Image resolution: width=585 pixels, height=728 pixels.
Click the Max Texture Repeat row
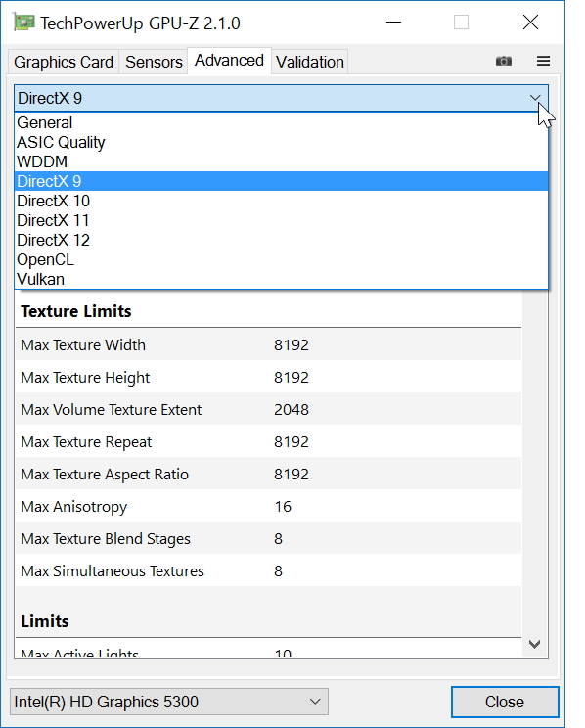click(268, 441)
